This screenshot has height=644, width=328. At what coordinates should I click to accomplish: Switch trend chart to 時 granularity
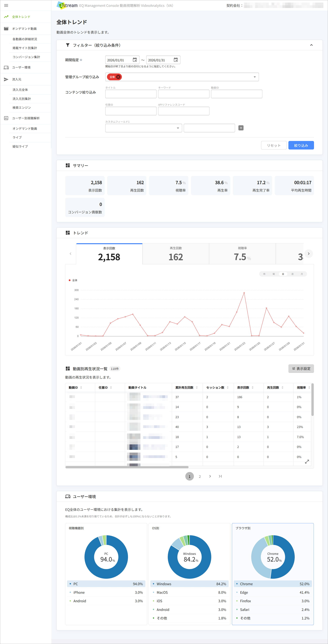point(264,274)
